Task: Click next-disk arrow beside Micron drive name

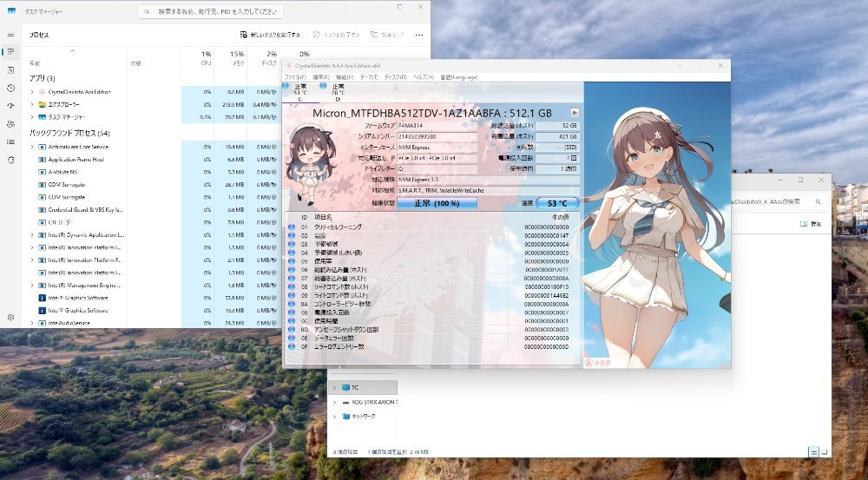Action: click(575, 112)
